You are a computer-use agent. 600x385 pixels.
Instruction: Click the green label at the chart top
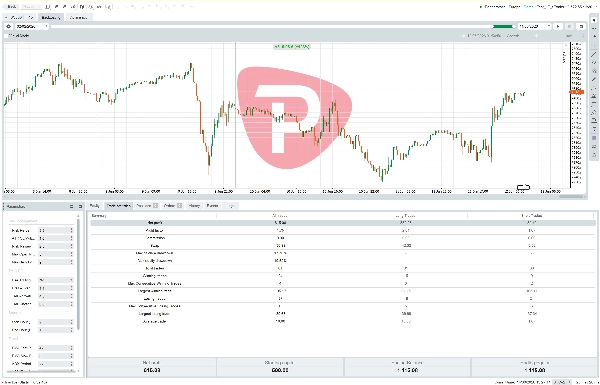pyautogui.click(x=292, y=46)
